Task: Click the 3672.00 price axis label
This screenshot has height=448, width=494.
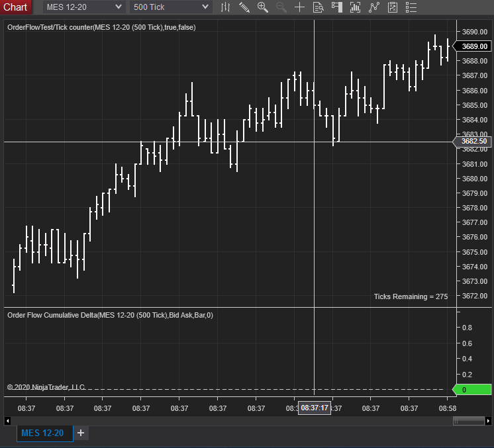Action: [475, 296]
